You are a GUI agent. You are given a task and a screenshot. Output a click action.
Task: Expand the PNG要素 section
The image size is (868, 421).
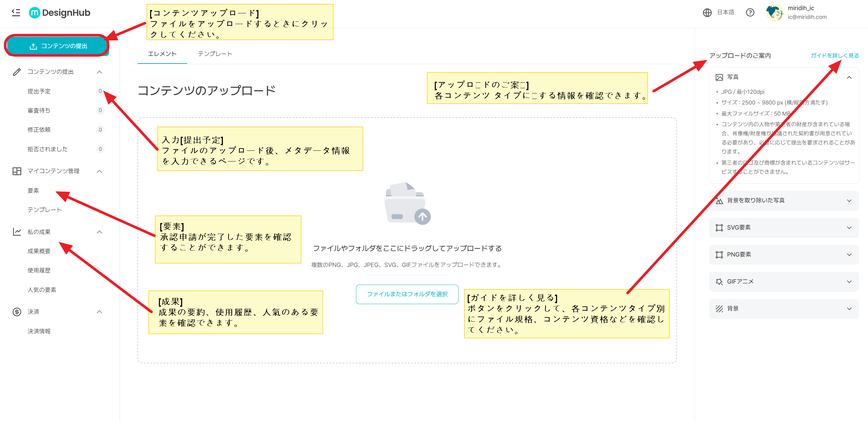point(850,255)
